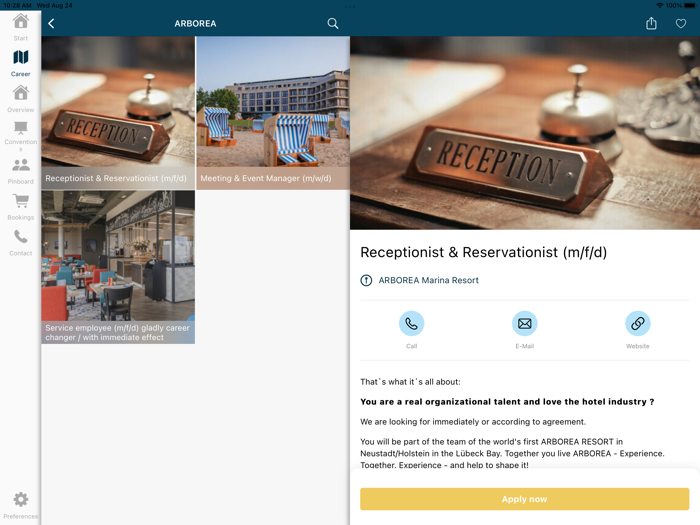Tap 'You are a real organizational talent' line

coord(507,402)
